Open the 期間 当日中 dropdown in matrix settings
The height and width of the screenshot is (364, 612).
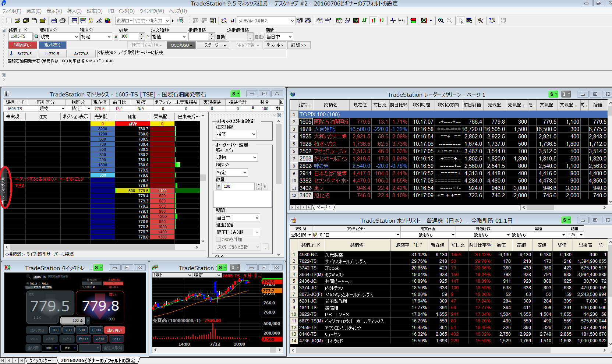coord(238,218)
